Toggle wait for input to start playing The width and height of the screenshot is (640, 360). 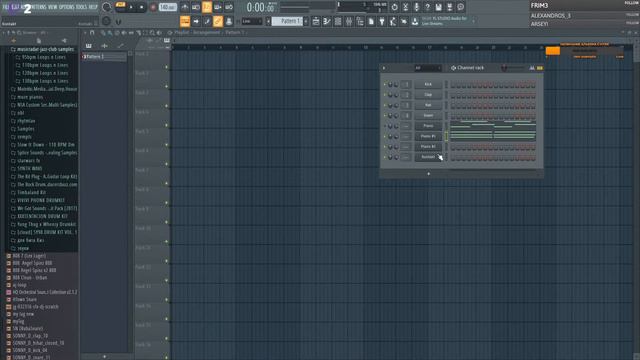pos(196,7)
